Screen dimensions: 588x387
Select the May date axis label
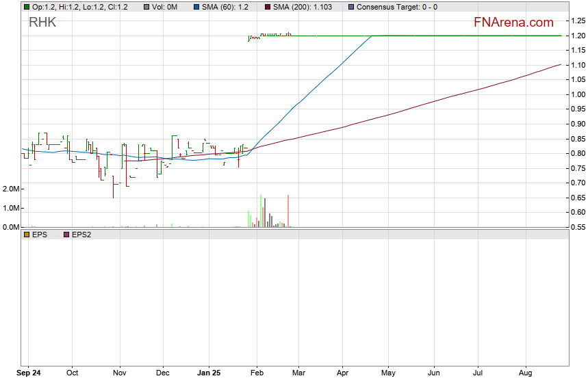pos(387,373)
